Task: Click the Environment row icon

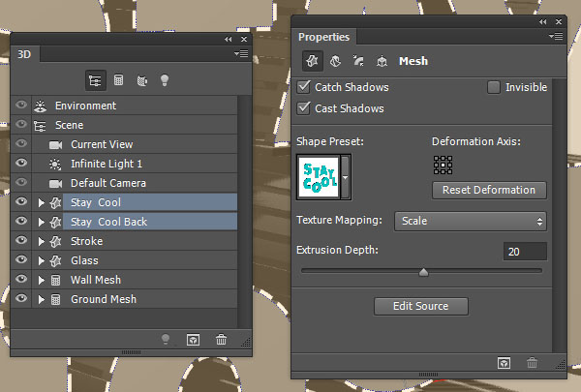Action: pyautogui.click(x=40, y=106)
